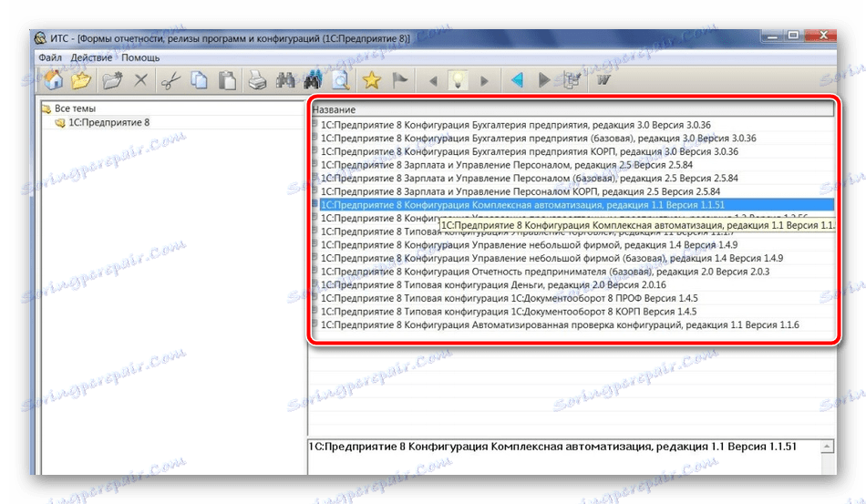Click the printer icon
866x504 pixels.
[x=257, y=80]
